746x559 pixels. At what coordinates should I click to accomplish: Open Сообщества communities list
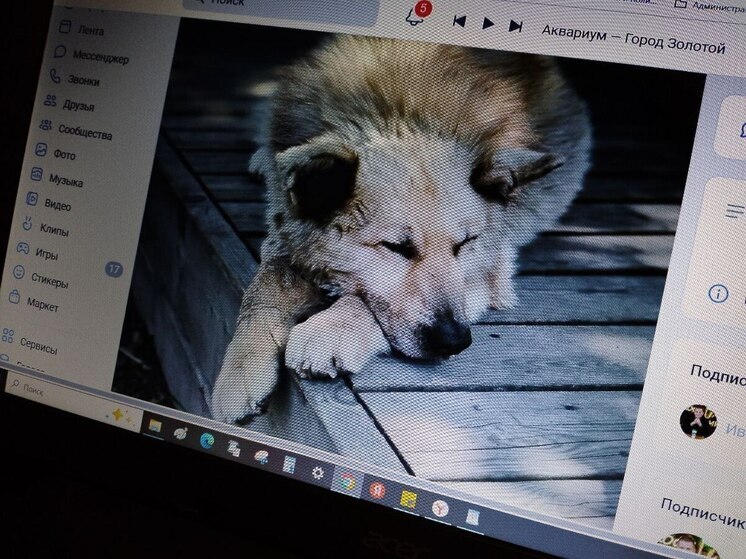[x=84, y=131]
